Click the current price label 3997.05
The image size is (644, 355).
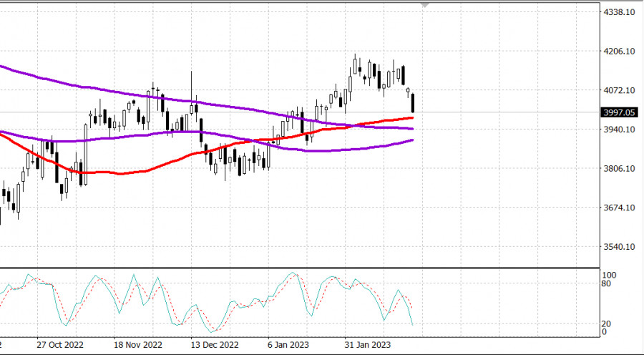pyautogui.click(x=620, y=112)
